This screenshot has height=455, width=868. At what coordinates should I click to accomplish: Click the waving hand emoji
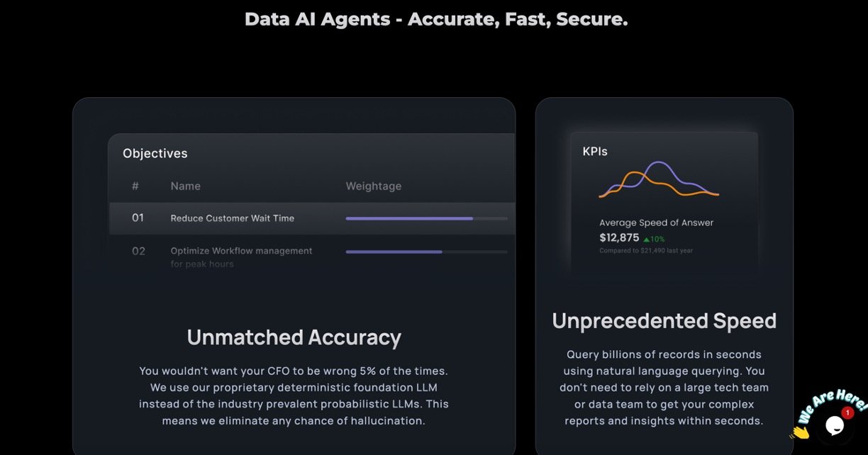click(x=801, y=432)
